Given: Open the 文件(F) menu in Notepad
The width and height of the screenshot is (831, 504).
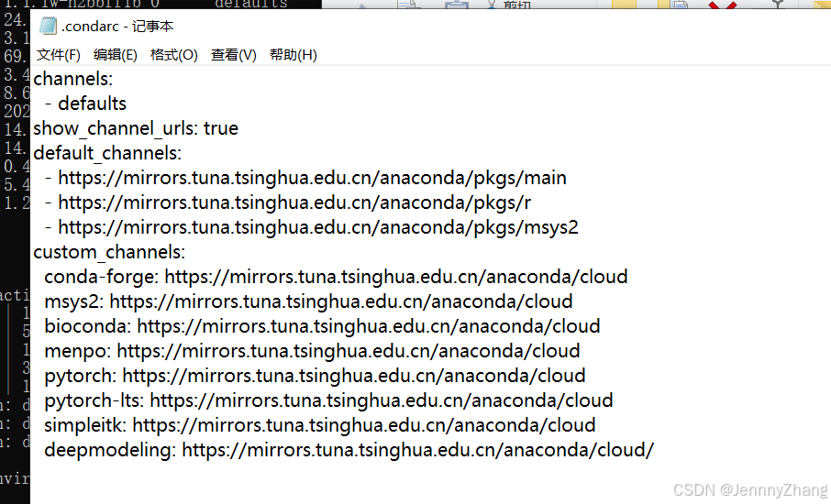Looking at the screenshot, I should [59, 55].
